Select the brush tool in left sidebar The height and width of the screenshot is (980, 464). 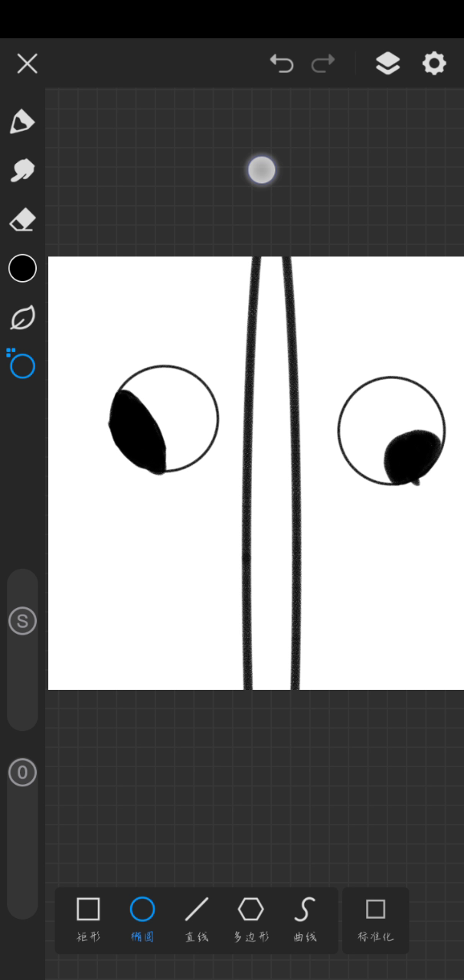22,121
